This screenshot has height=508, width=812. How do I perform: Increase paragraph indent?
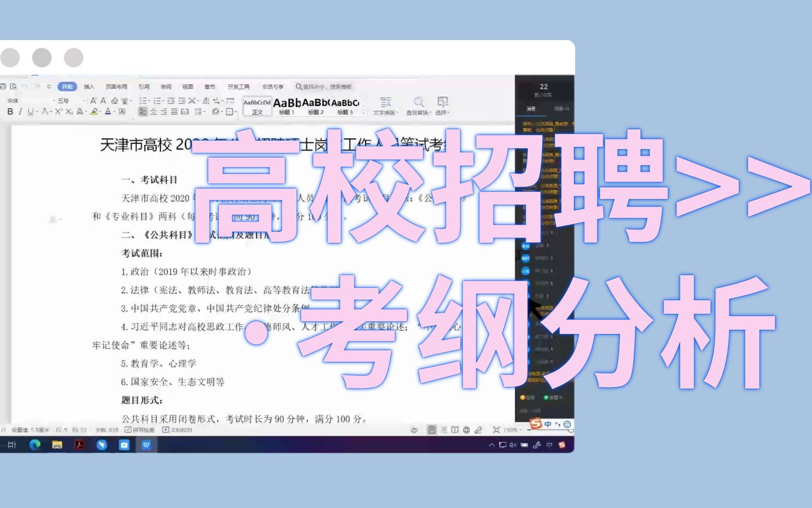click(x=181, y=101)
